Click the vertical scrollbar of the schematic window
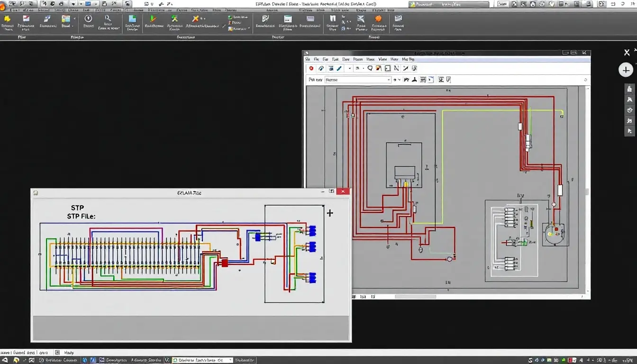This screenshot has width=637, height=364. tap(588, 190)
